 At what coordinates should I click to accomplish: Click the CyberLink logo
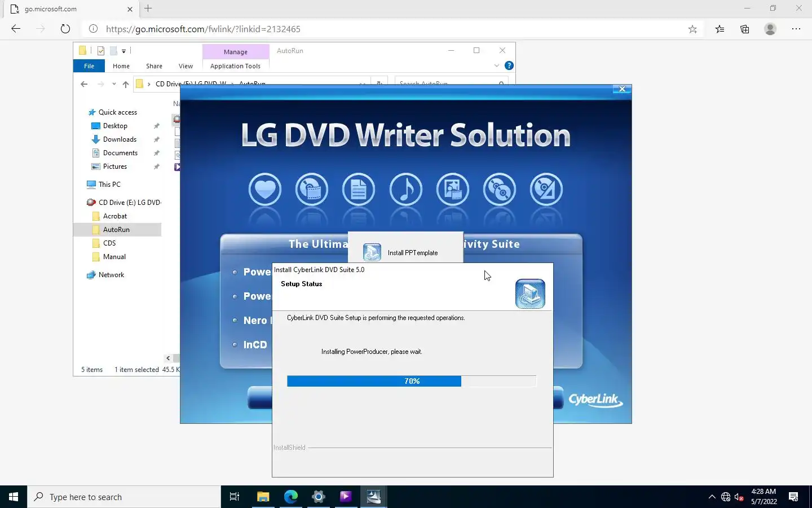tap(595, 400)
